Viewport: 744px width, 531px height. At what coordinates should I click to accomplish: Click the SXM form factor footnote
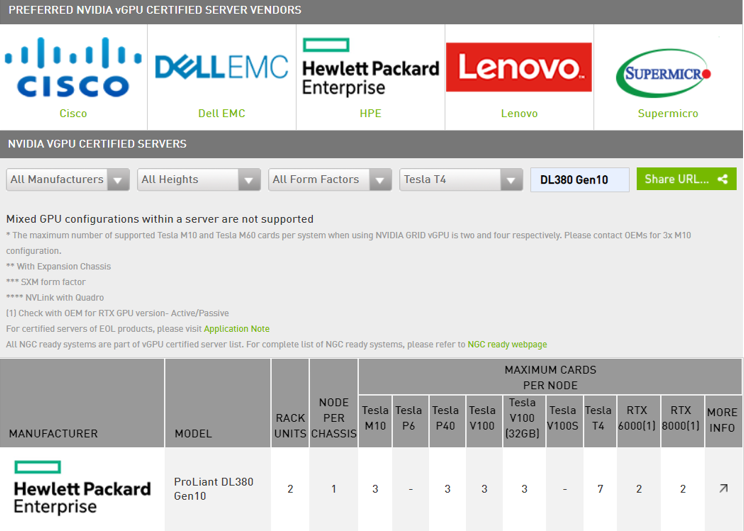pos(46,282)
